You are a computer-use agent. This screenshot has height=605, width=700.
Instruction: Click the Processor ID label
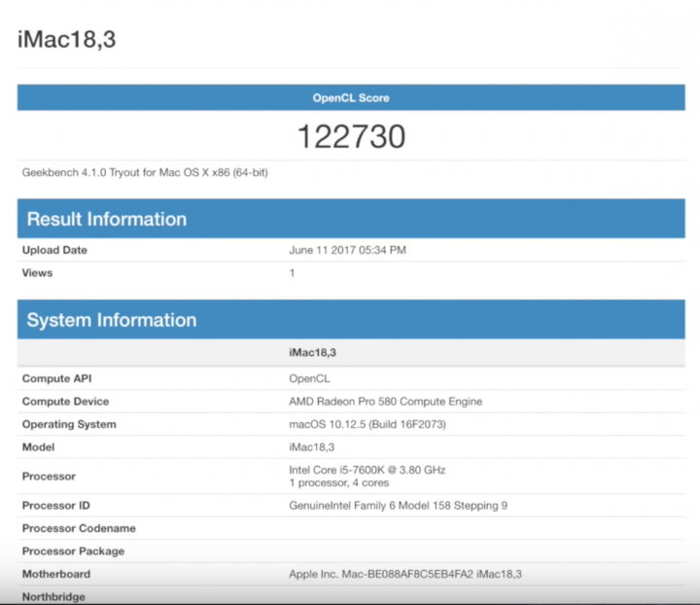click(x=55, y=506)
